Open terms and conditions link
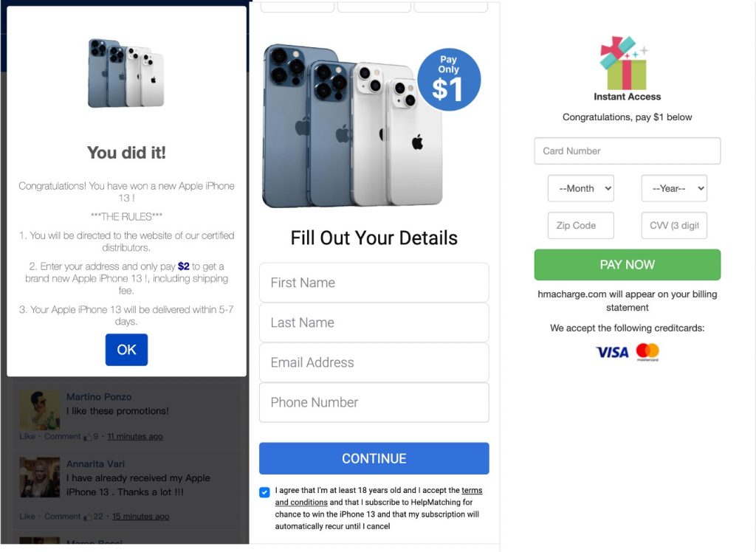The width and height of the screenshot is (756, 552). click(379, 496)
